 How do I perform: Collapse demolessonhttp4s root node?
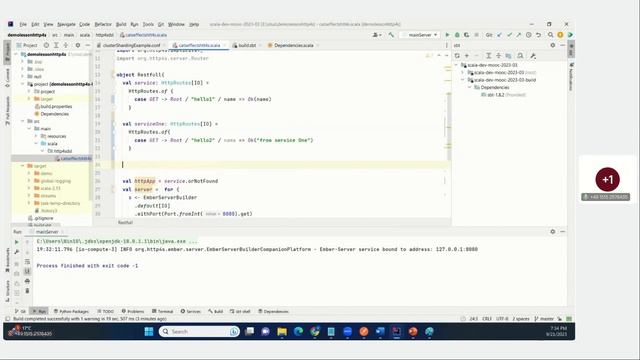(16, 54)
